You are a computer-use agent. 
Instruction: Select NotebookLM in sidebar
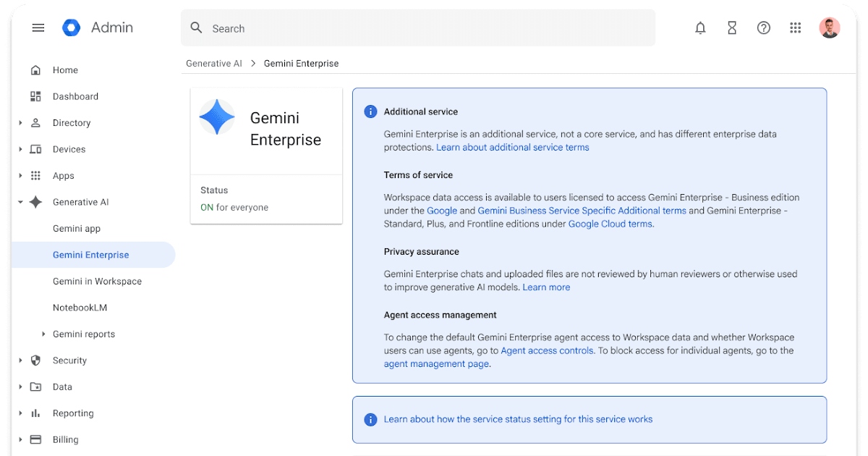tap(80, 308)
